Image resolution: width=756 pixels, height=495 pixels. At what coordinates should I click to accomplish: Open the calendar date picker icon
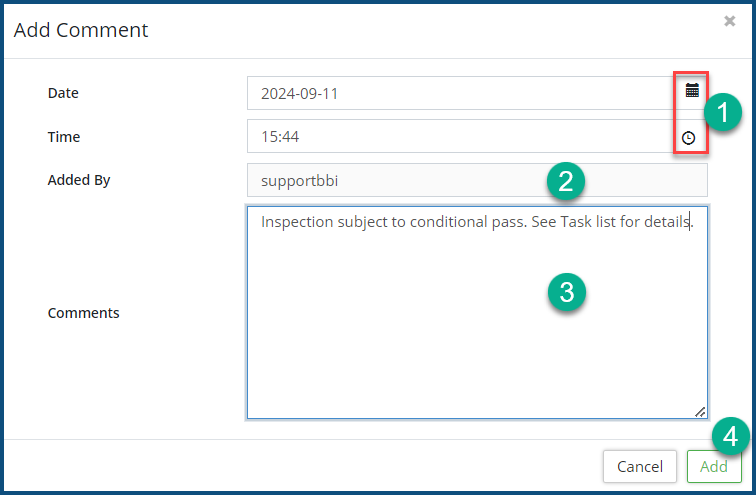691,91
